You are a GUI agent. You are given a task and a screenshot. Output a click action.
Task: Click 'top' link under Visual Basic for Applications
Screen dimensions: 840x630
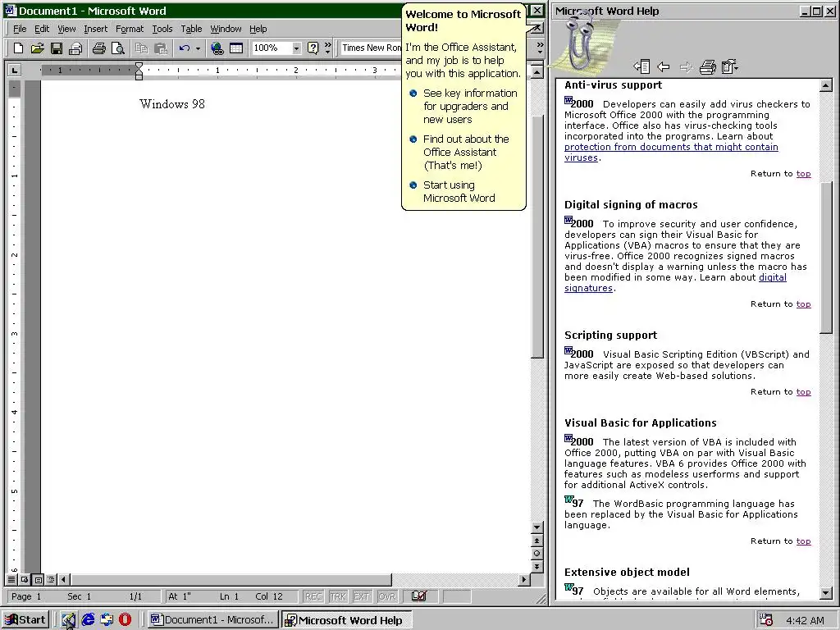(x=803, y=541)
